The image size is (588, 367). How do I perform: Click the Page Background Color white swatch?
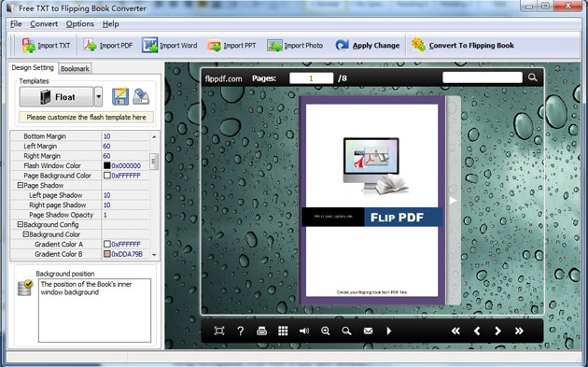coord(107,175)
